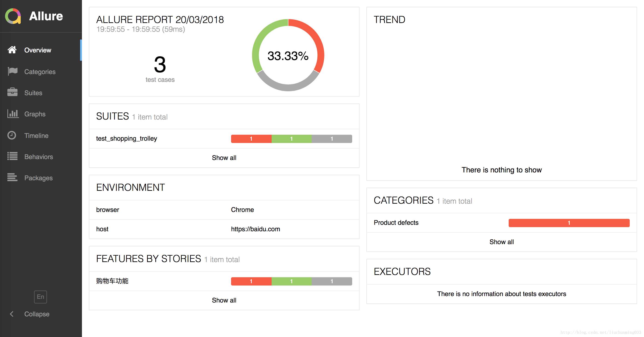Click the Allure logo icon
Viewport: 644px width, 337px height.
point(13,16)
